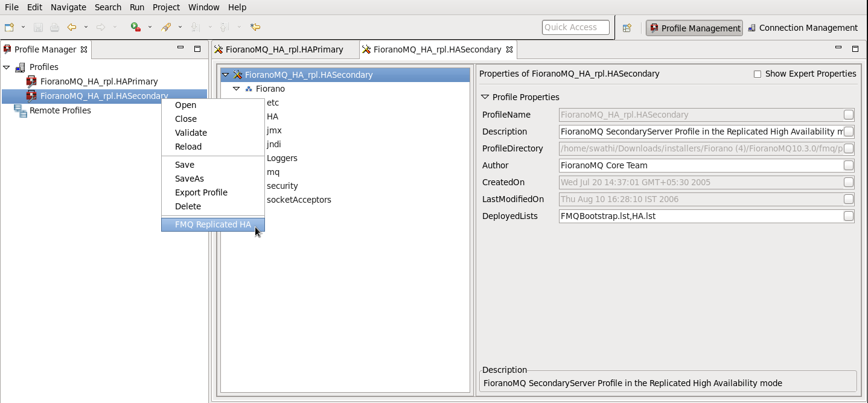Minimize the editor area
Image resolution: width=868 pixels, height=403 pixels.
[838, 48]
